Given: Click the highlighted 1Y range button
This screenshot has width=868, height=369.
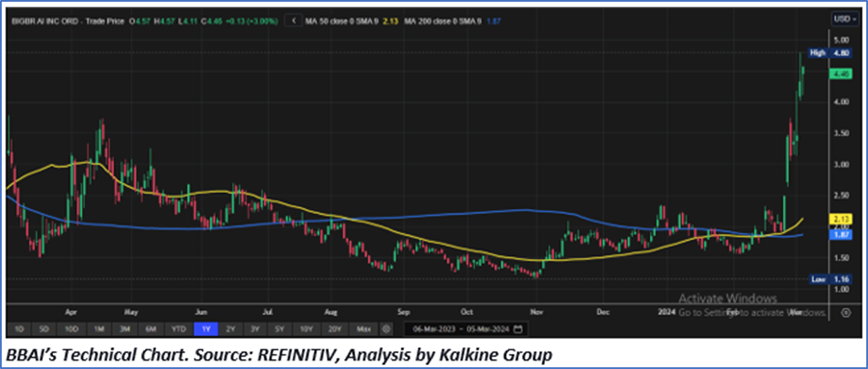Looking at the screenshot, I should pyautogui.click(x=206, y=329).
